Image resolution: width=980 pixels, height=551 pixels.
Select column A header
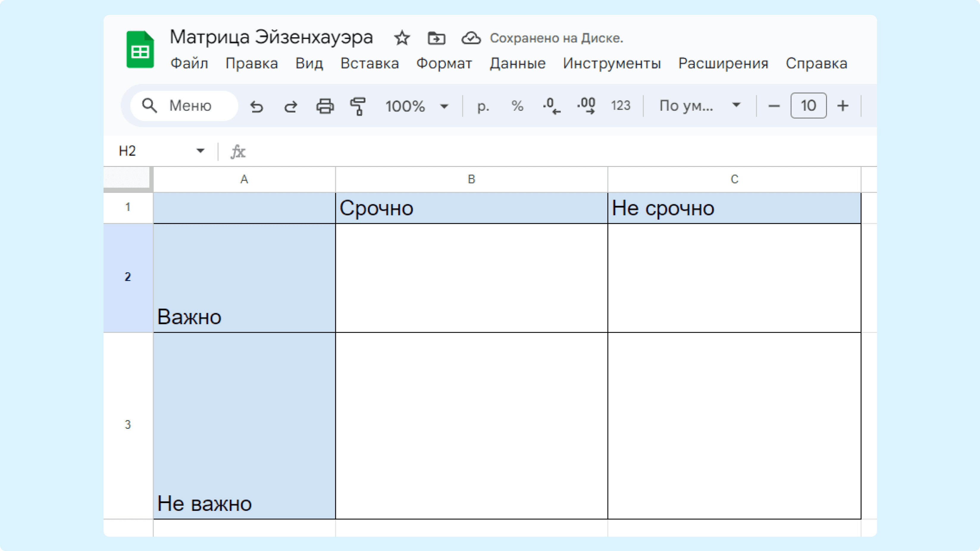coord(244,179)
